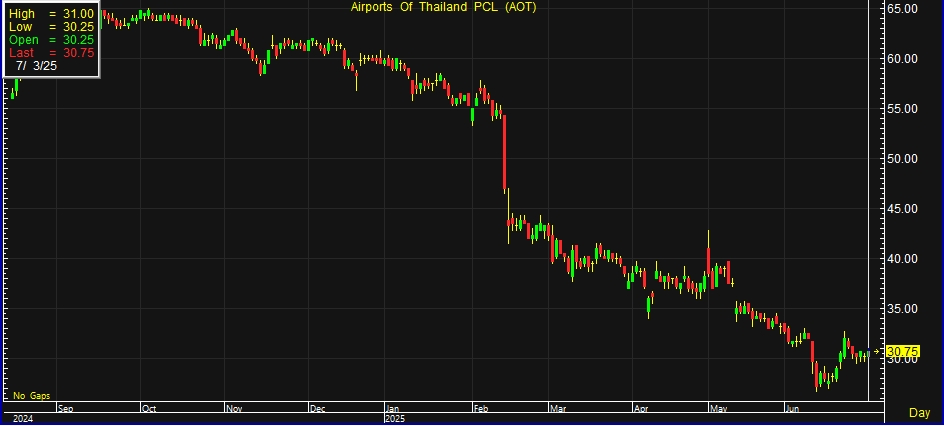The image size is (944, 426).
Task: Click the 50.00 price axis label
Action: (903, 159)
